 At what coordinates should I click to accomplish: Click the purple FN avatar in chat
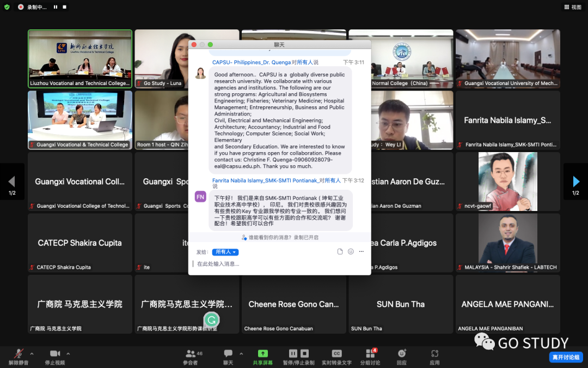(x=200, y=197)
